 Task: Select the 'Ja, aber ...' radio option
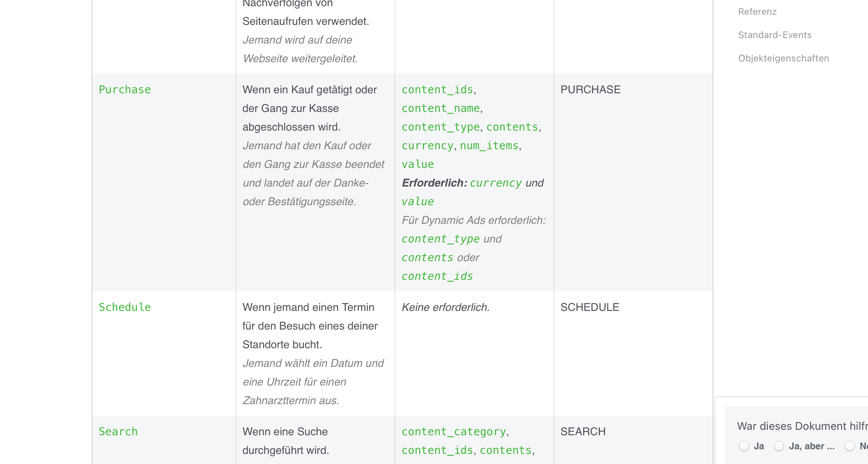tap(779, 446)
